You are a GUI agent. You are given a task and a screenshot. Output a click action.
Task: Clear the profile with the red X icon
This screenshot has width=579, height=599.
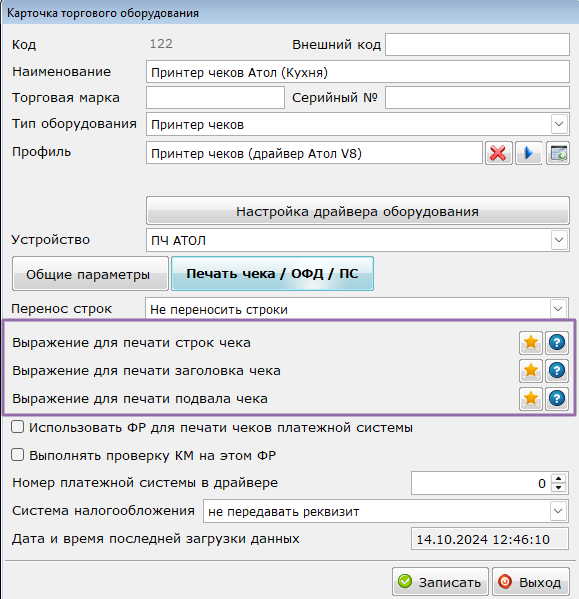[x=498, y=153]
